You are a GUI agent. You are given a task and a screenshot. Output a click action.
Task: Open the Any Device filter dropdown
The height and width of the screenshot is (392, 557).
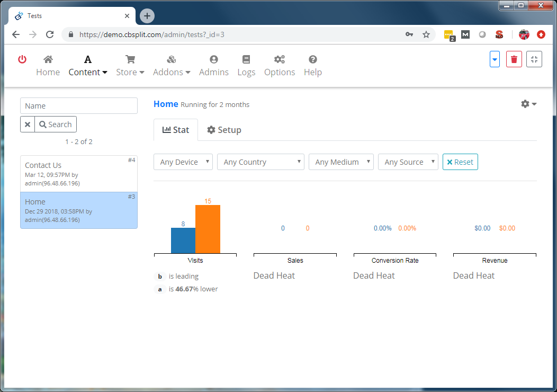(183, 162)
